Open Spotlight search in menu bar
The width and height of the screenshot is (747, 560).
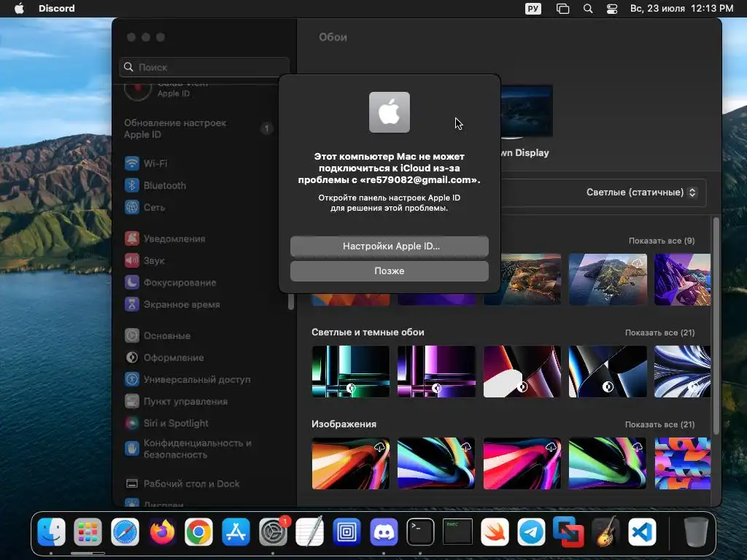tap(588, 9)
